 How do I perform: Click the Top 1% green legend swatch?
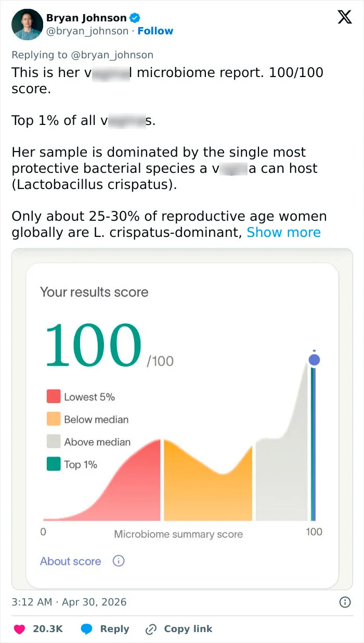tap(54, 464)
